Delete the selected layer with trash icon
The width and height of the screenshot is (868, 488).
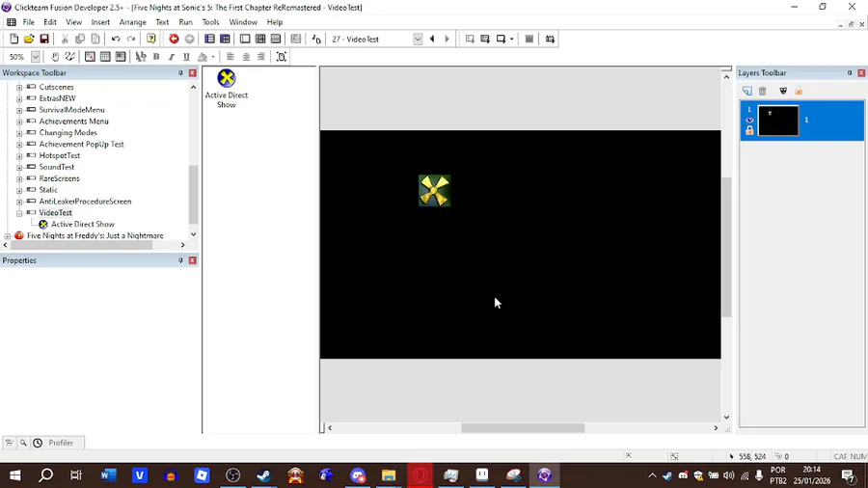coord(762,91)
